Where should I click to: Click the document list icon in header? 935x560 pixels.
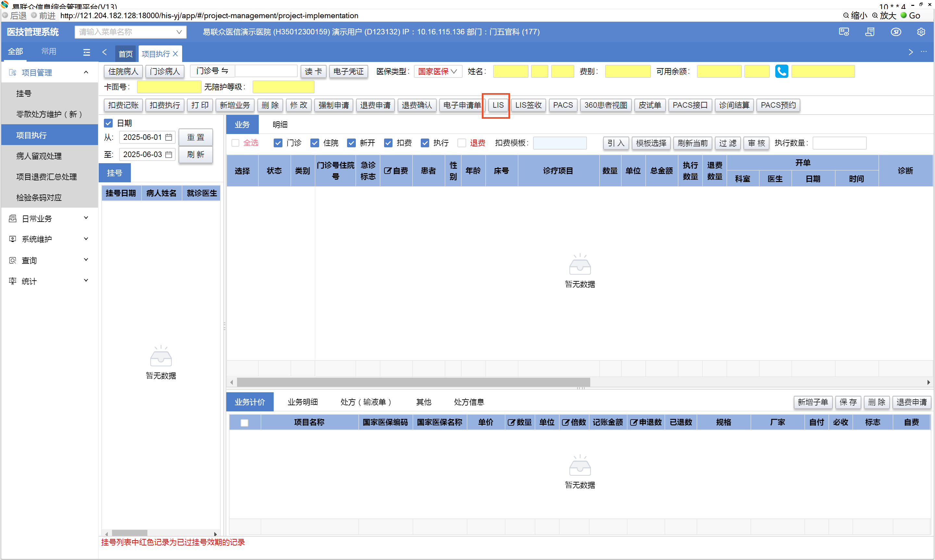click(870, 32)
